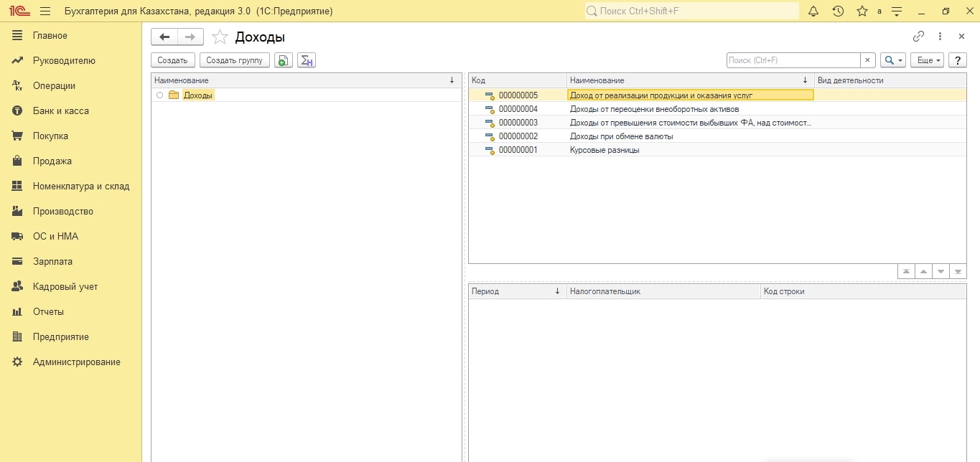Open the history clock icon
The image size is (980, 462).
point(838,11)
